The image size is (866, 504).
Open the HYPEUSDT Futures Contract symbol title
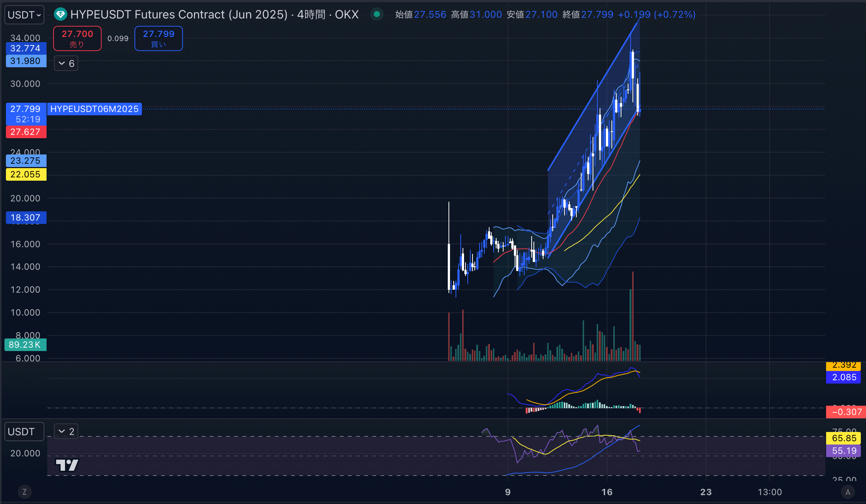tap(214, 15)
